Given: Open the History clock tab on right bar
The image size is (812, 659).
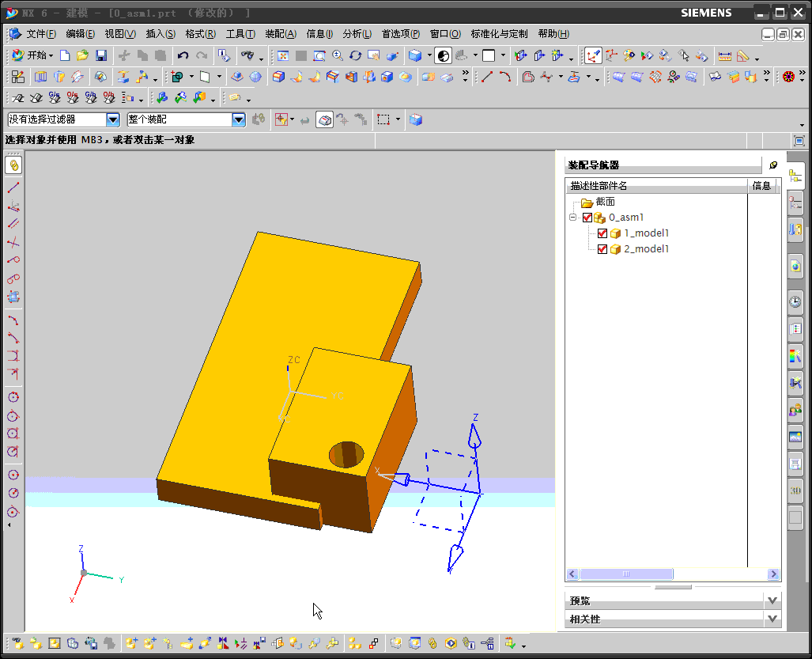Looking at the screenshot, I should click(x=795, y=301).
